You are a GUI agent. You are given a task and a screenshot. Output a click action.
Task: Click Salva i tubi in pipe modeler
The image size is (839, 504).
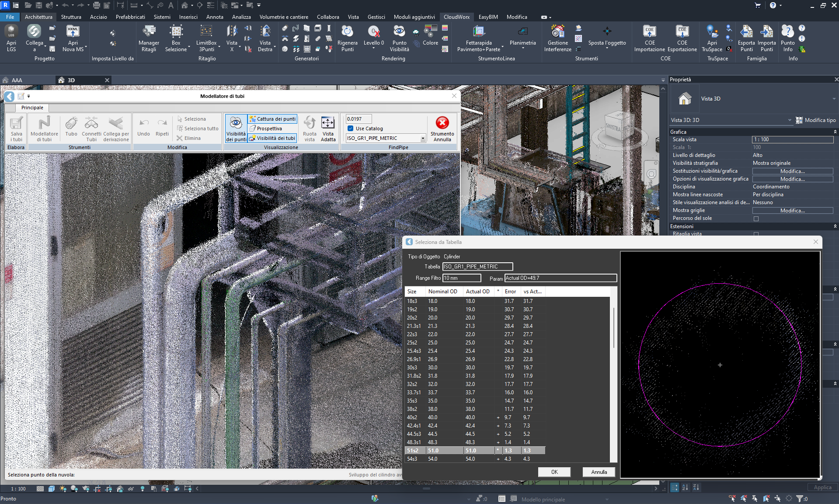[x=17, y=129]
